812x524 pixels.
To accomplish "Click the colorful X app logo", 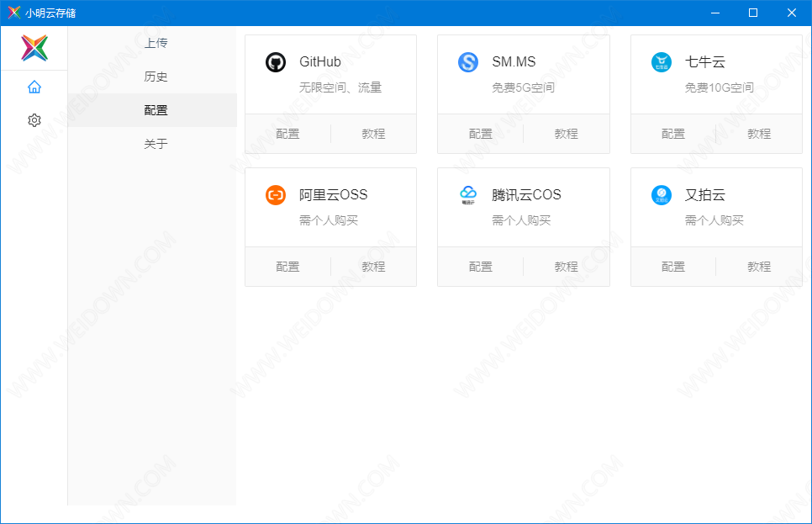I will (34, 48).
